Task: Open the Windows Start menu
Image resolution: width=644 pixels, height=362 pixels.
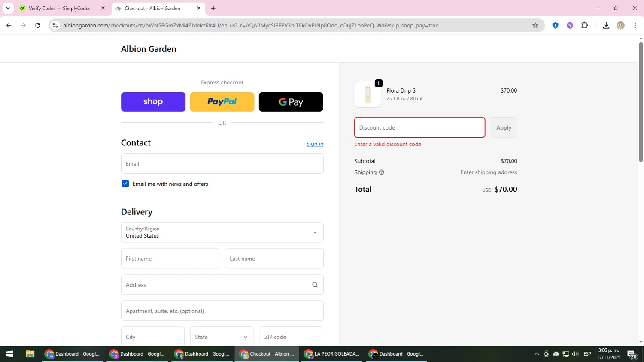Action: 9,354
